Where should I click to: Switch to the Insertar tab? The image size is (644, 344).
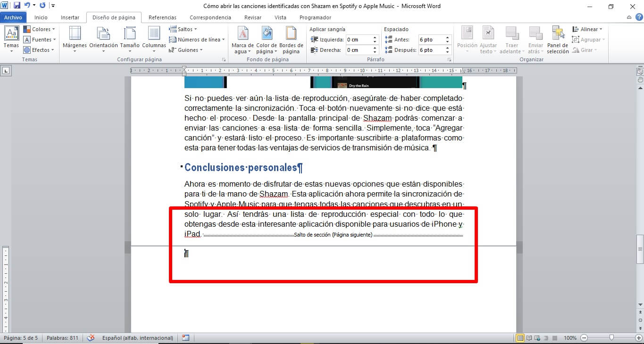pyautogui.click(x=70, y=17)
